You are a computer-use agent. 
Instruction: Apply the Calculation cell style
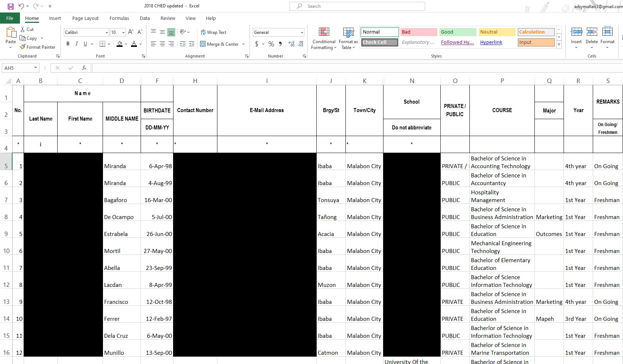coord(536,32)
